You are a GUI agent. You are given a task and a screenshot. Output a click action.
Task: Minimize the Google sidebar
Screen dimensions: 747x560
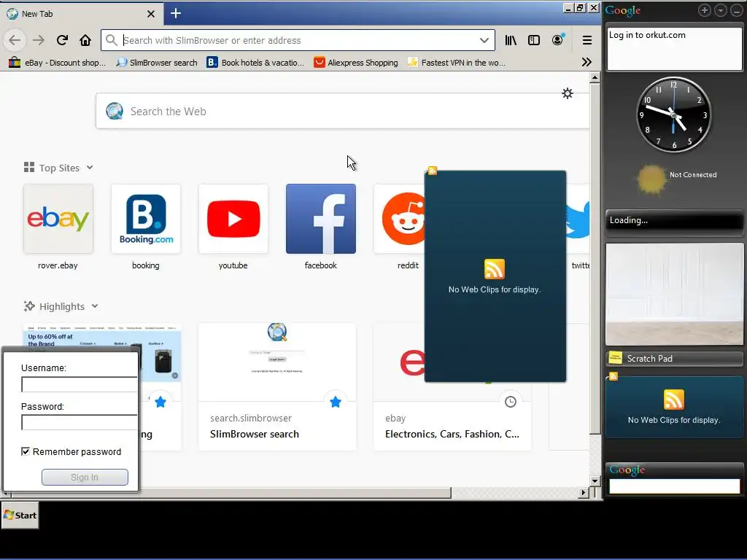tap(737, 10)
